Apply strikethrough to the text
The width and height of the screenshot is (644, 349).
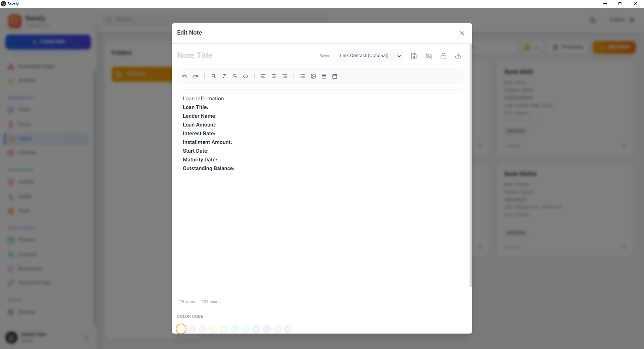[235, 77]
